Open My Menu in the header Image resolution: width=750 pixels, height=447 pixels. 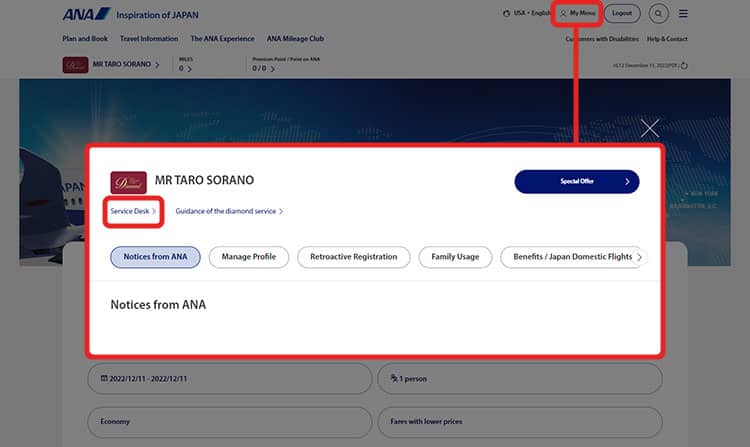point(578,14)
